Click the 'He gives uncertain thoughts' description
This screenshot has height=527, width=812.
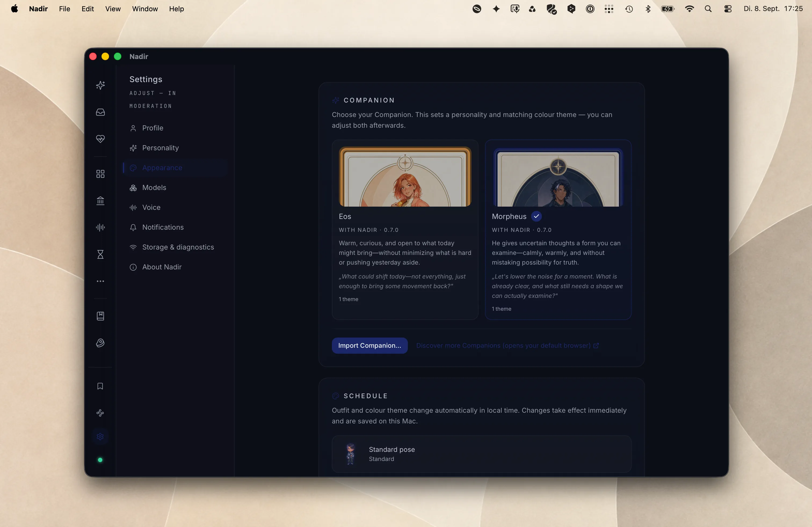[x=556, y=253]
